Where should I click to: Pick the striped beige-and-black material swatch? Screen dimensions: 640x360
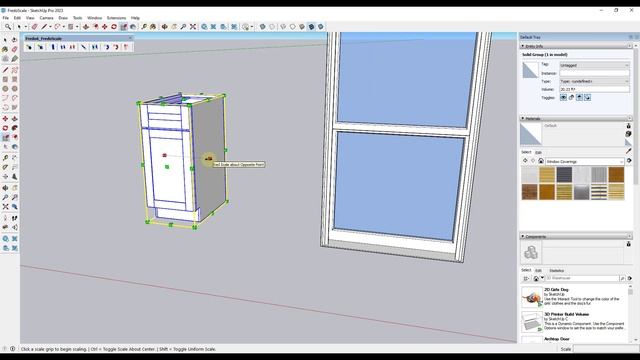tap(599, 192)
